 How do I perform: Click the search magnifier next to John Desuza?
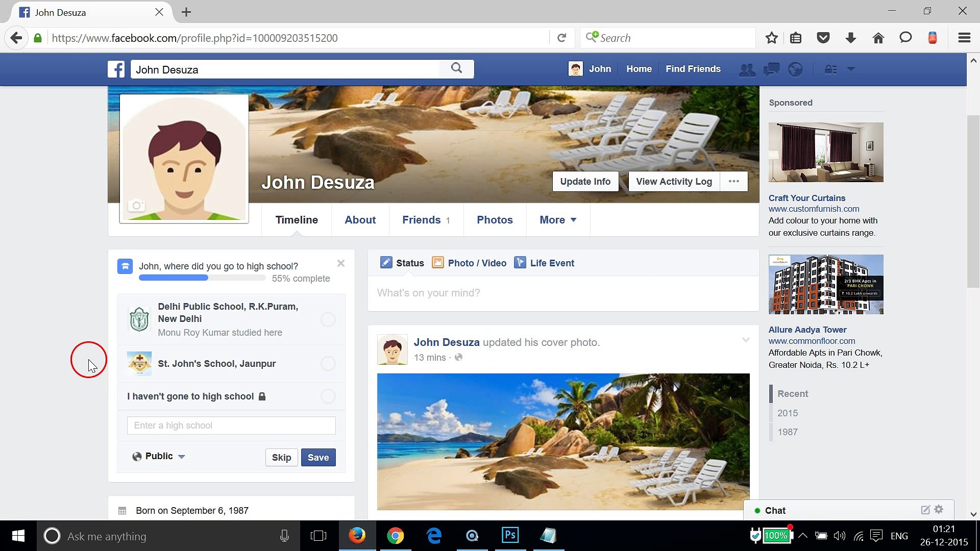[x=456, y=68]
